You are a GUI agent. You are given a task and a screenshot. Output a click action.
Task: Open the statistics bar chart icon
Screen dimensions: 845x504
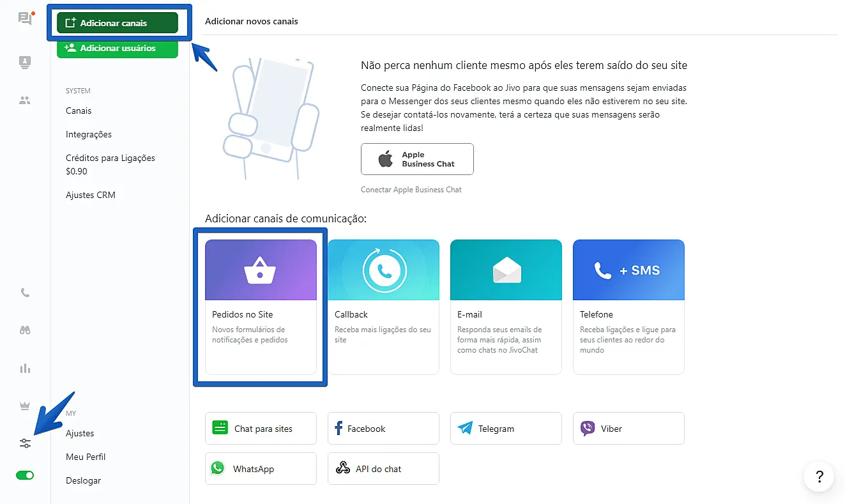coord(25,369)
